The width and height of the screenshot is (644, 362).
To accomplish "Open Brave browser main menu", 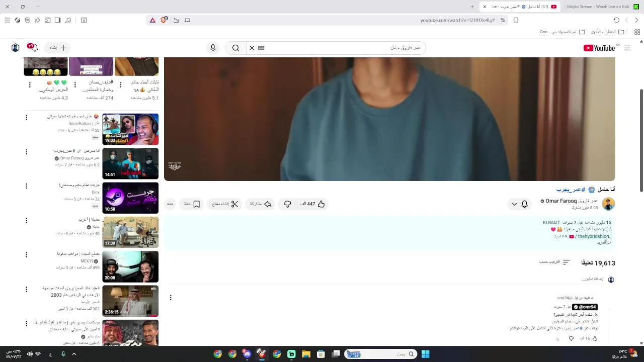I will [7, 20].
